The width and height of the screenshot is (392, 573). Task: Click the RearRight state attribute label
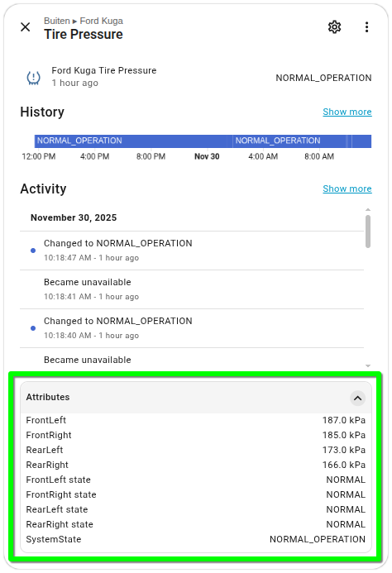point(60,524)
